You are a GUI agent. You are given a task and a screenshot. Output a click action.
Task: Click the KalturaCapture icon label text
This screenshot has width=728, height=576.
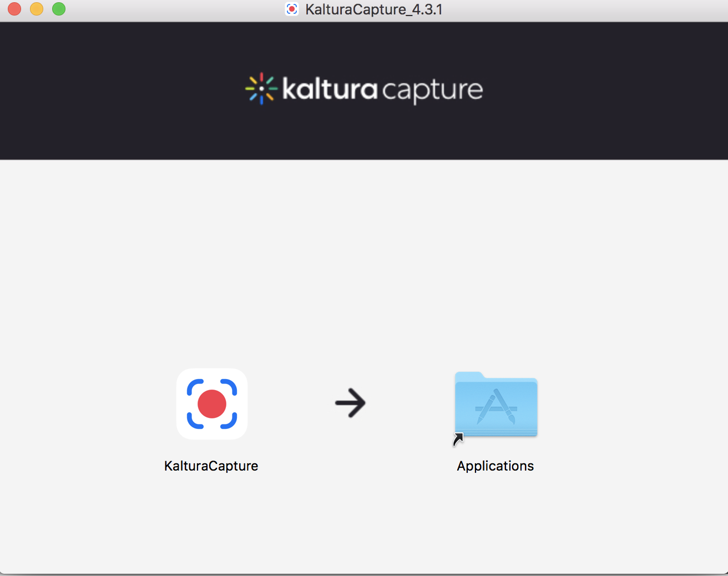coord(211,466)
